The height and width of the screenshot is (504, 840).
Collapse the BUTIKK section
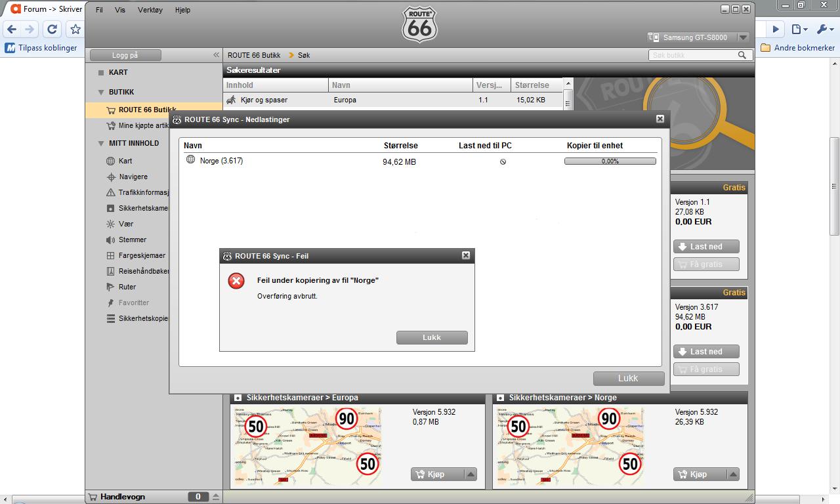101,93
